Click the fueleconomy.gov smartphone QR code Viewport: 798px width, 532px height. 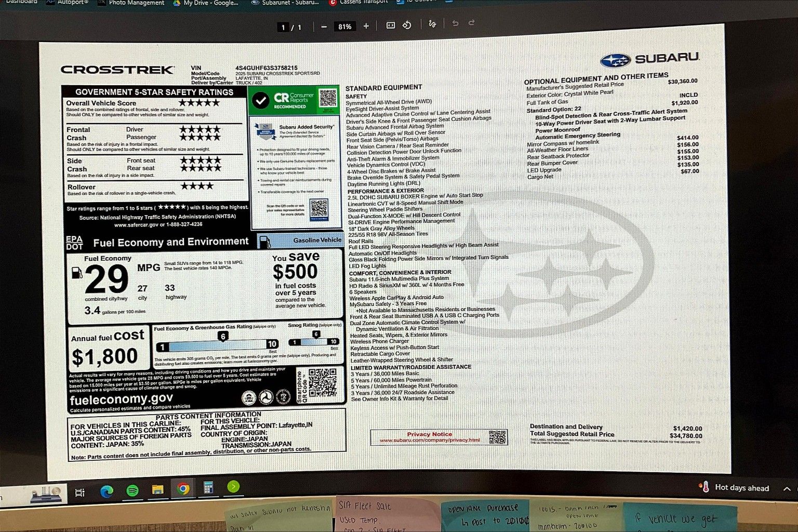322,383
